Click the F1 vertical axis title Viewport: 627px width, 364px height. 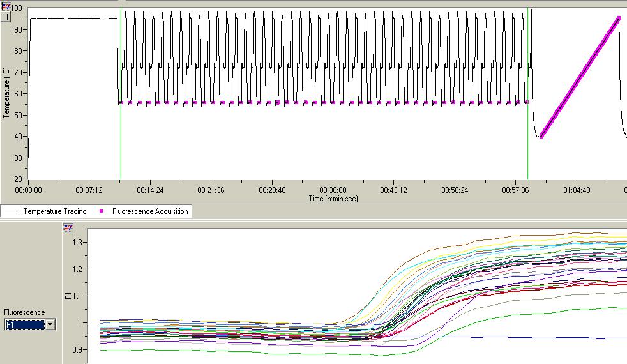[x=68, y=296]
